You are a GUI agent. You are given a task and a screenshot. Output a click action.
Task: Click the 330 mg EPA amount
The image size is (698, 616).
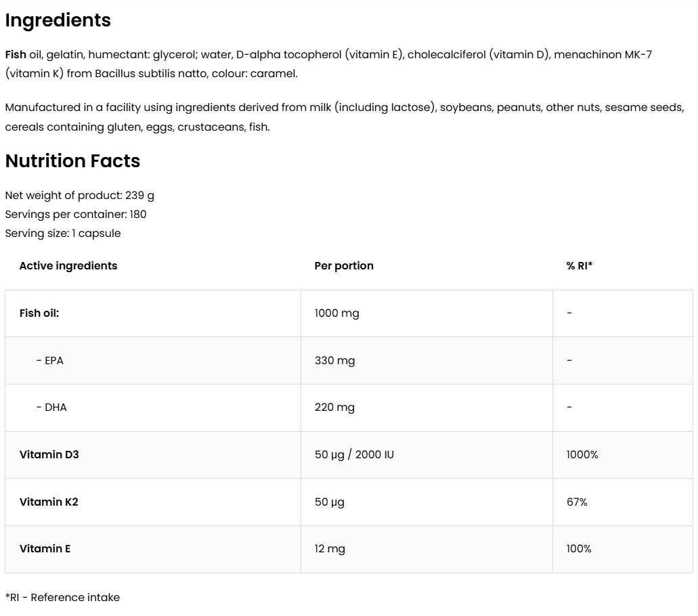pos(334,361)
